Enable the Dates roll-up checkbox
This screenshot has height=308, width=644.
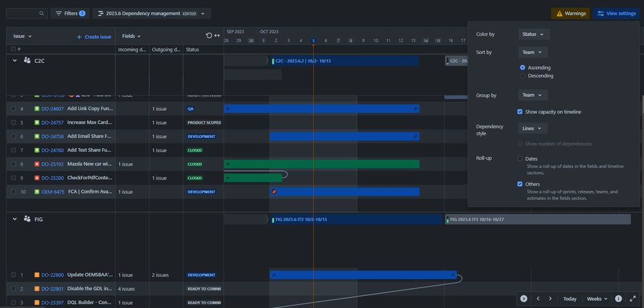[x=520, y=159]
